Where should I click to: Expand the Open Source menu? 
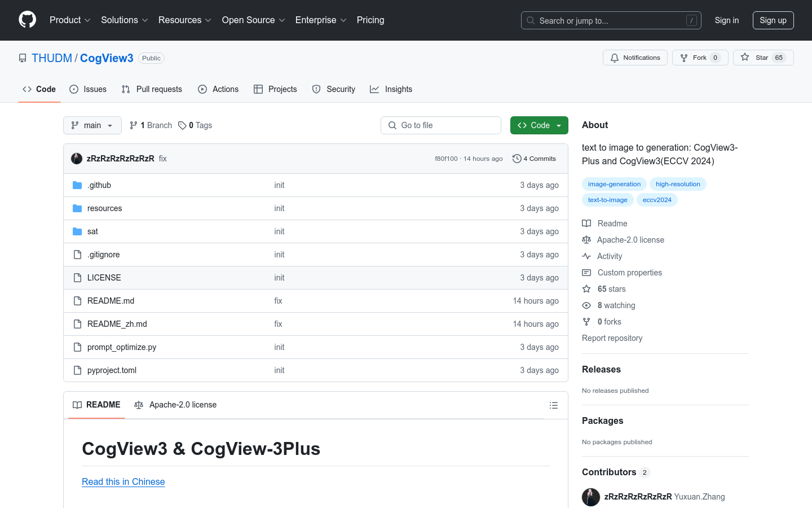253,20
